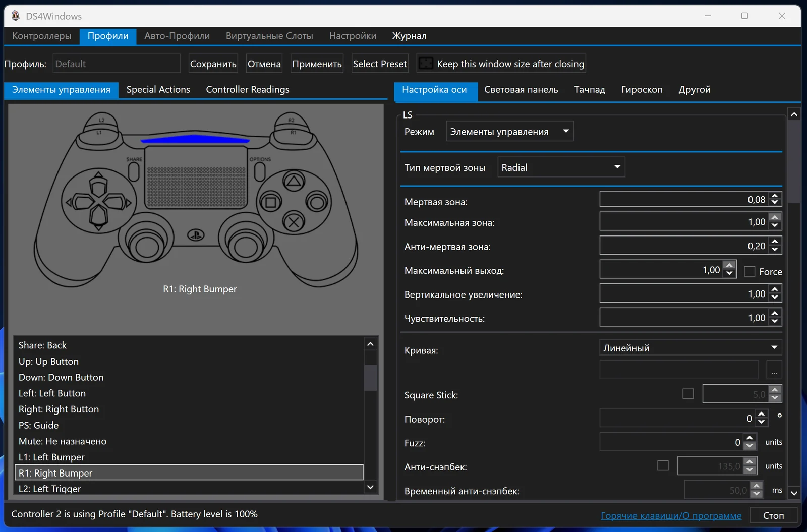This screenshot has width=807, height=532.
Task: Click the Cross button on controller image
Action: click(294, 222)
